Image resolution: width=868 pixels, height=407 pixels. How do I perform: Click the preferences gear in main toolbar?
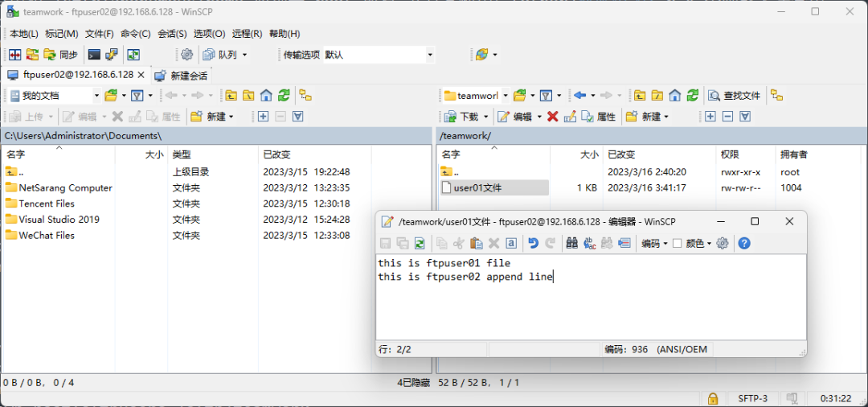click(x=187, y=54)
